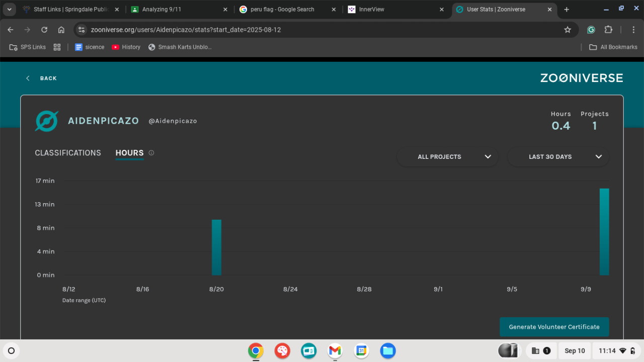Open the Grammarly extension icon
The height and width of the screenshot is (362, 644).
tap(591, 30)
